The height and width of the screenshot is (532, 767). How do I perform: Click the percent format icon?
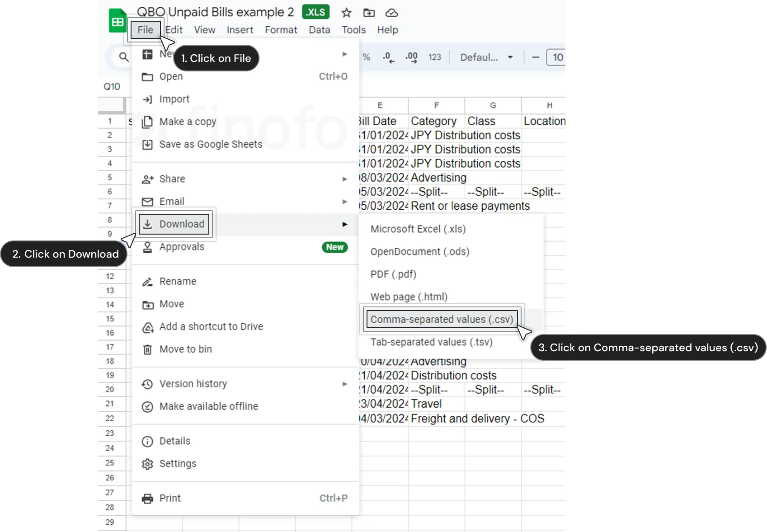coord(367,57)
